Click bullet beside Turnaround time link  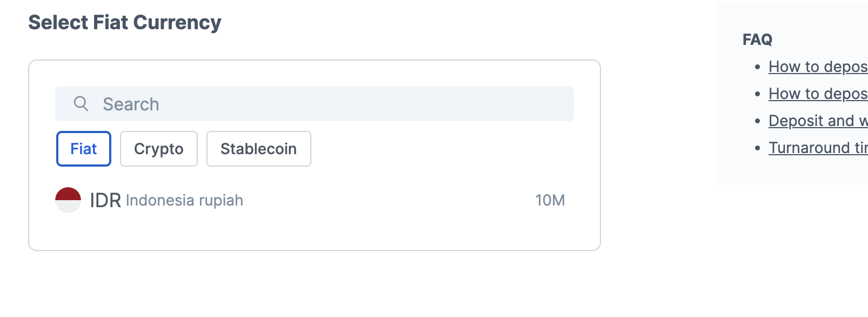point(758,148)
